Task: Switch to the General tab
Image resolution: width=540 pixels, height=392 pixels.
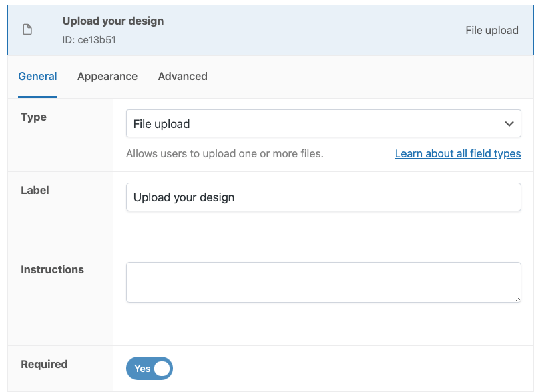Action: [x=37, y=77]
